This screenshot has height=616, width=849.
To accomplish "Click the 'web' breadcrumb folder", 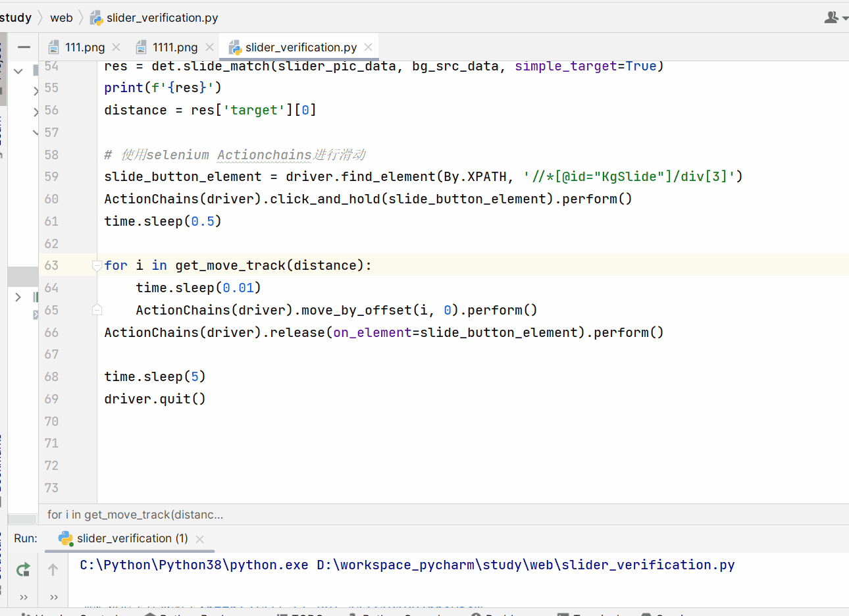I will point(61,18).
